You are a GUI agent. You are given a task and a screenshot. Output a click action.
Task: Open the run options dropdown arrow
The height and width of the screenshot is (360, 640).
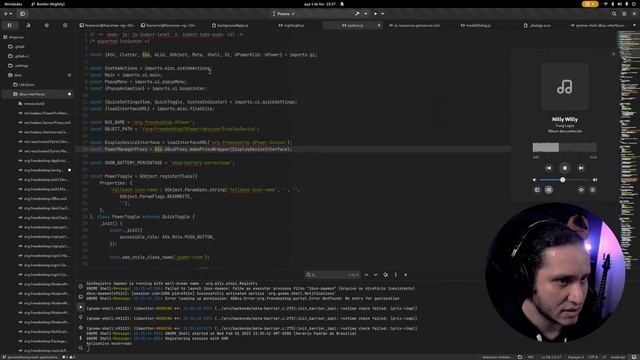382,14
